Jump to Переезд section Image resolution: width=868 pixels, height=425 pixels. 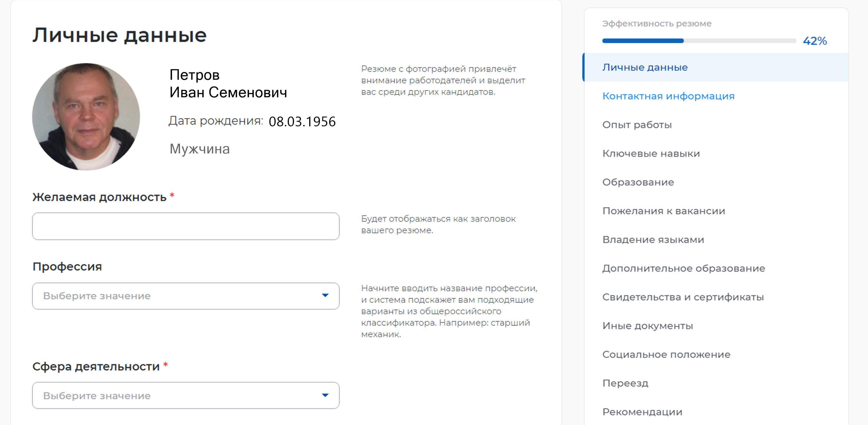(x=625, y=383)
